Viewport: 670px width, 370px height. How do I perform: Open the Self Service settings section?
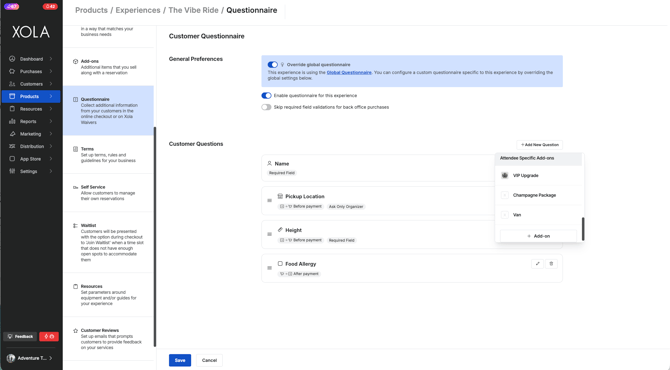pyautogui.click(x=109, y=193)
